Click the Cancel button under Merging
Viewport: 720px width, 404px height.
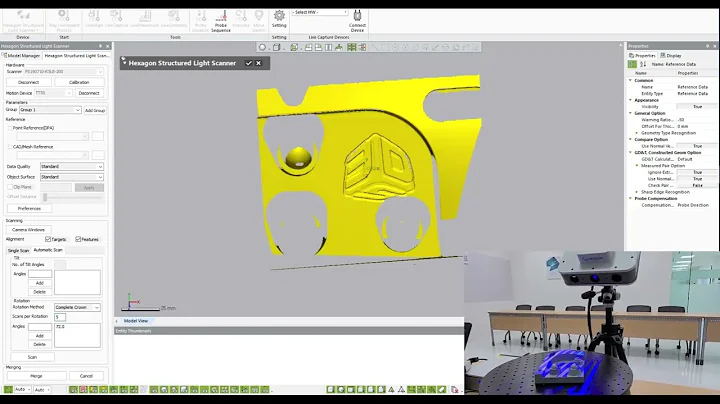tap(86, 376)
